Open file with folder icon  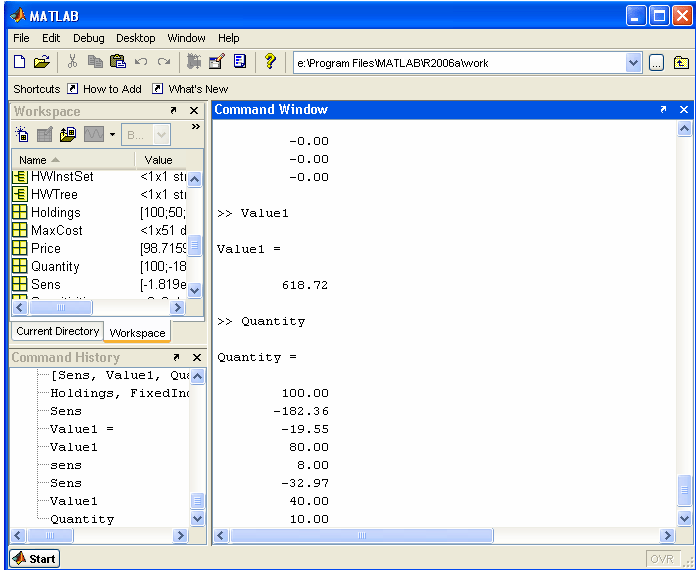(x=42, y=62)
